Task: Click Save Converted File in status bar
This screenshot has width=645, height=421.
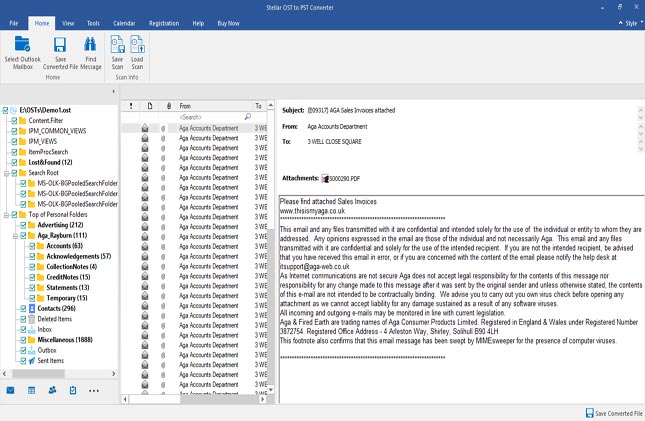Action: pyautogui.click(x=614, y=413)
